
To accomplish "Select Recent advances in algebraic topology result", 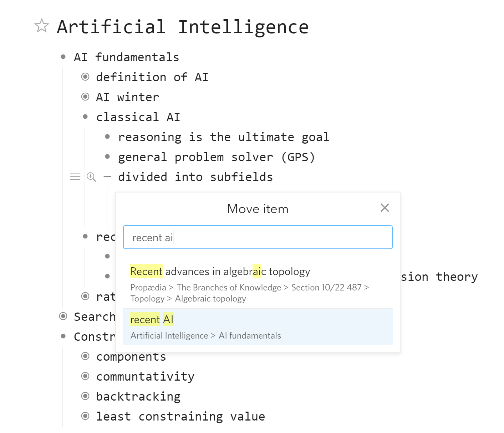I will click(x=258, y=284).
